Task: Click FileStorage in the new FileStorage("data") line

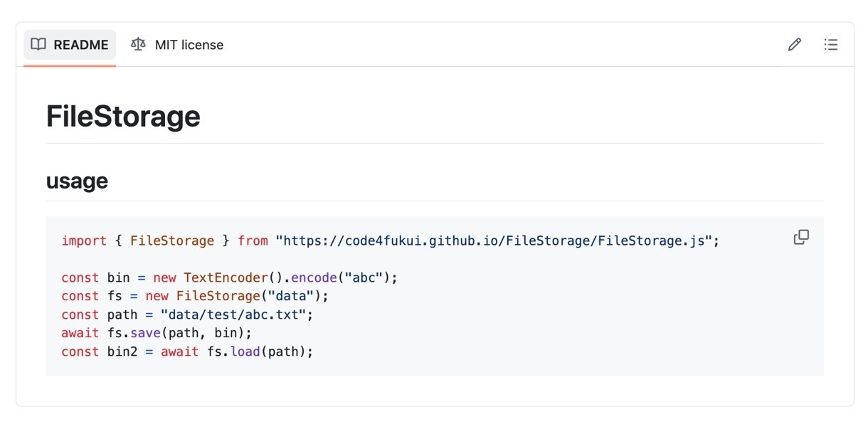Action: click(218, 296)
